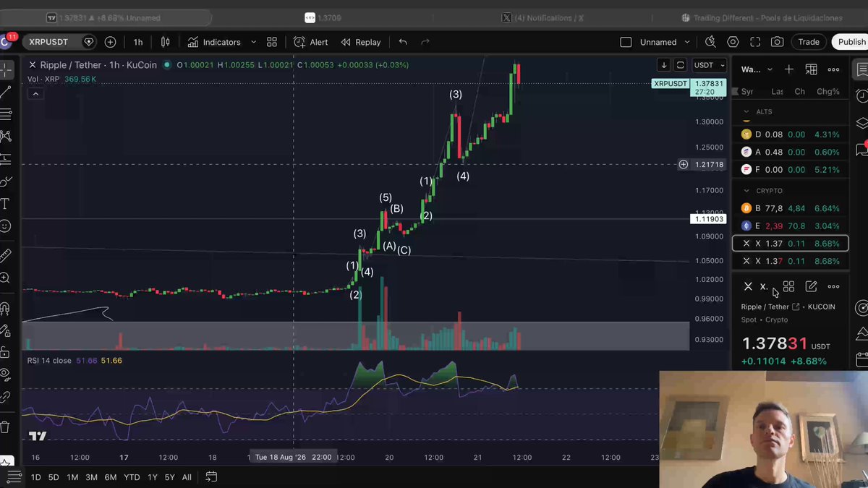Open the text annotation tool
This screenshot has height=488, width=868.
point(5,204)
